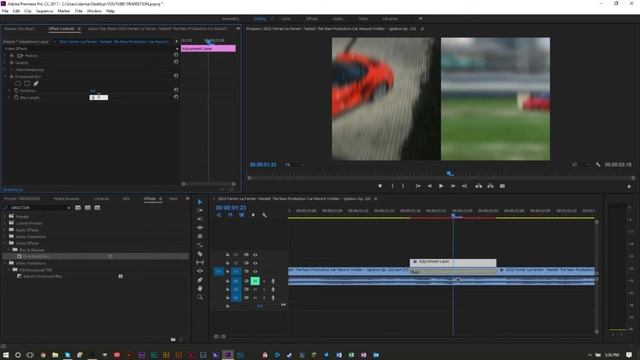Play the sequence in Program Monitor

click(441, 186)
